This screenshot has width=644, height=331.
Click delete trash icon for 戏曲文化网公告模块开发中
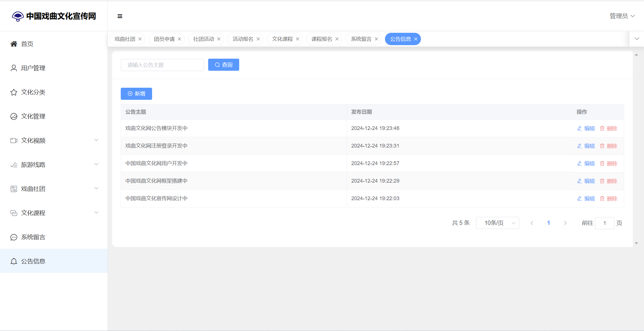click(602, 128)
